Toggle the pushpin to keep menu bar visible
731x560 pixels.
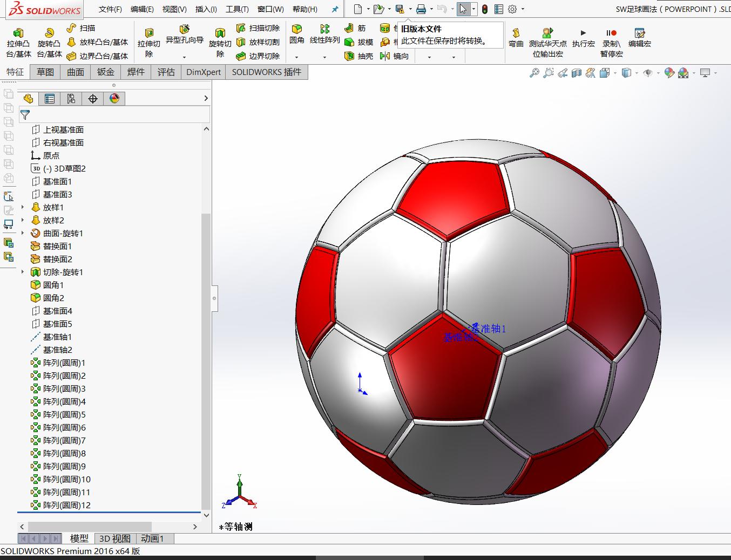tap(335, 9)
